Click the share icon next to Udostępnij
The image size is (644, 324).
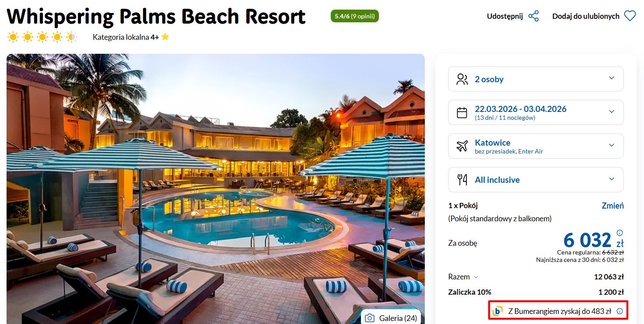pyautogui.click(x=533, y=16)
